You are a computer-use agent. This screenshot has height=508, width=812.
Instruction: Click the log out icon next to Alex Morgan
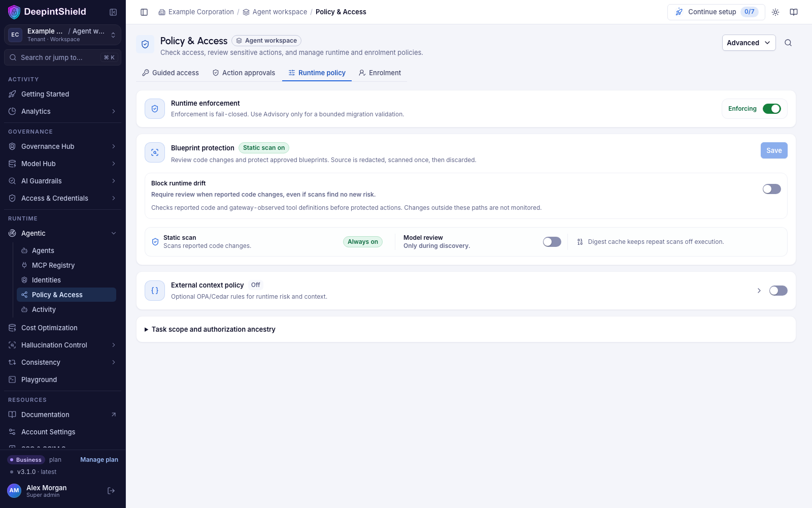coord(111,491)
